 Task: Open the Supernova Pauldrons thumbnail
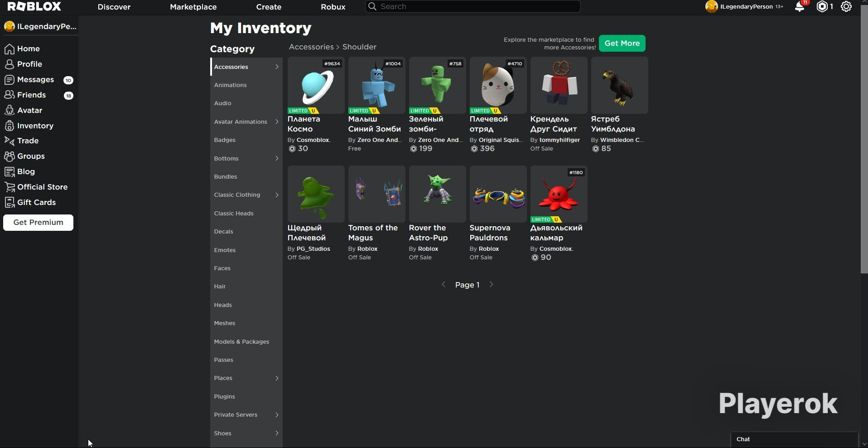498,194
